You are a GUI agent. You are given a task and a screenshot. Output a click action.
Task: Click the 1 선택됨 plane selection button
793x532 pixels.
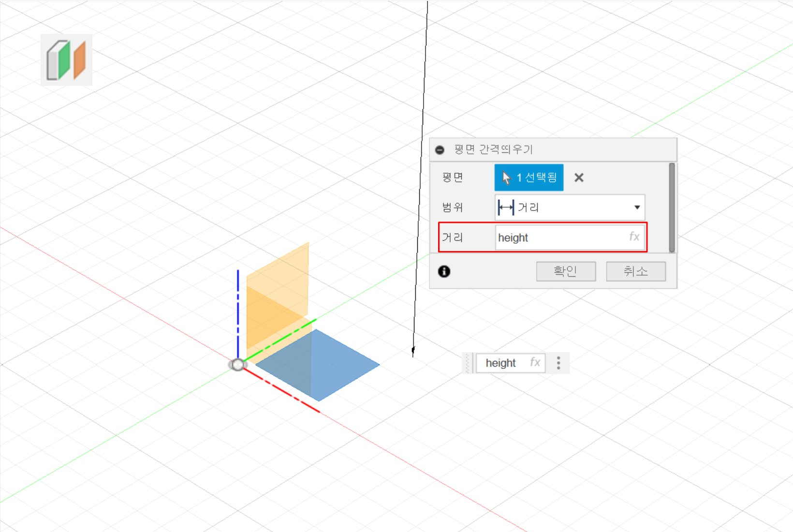pyautogui.click(x=529, y=177)
